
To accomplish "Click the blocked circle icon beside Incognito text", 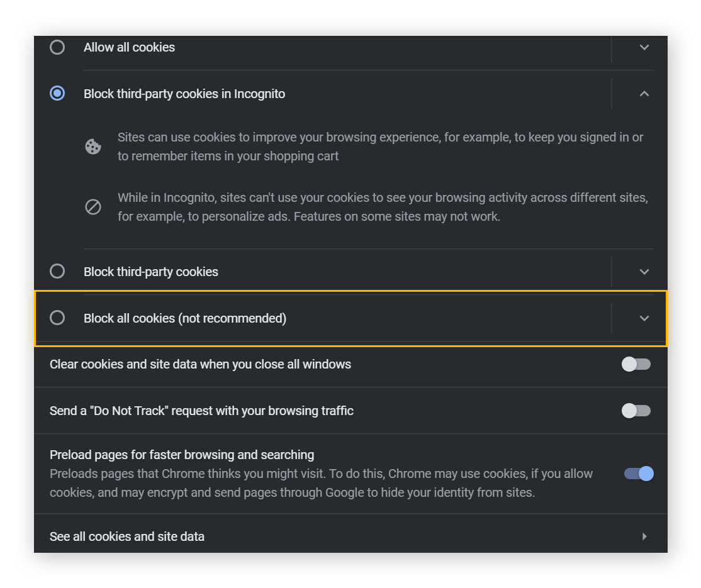I will point(93,206).
